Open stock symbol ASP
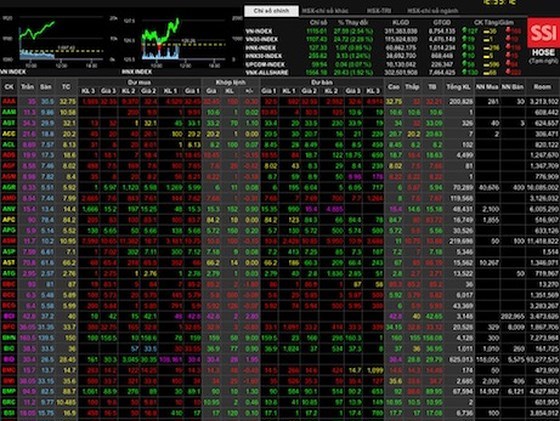560x421 pixels. 9,252
